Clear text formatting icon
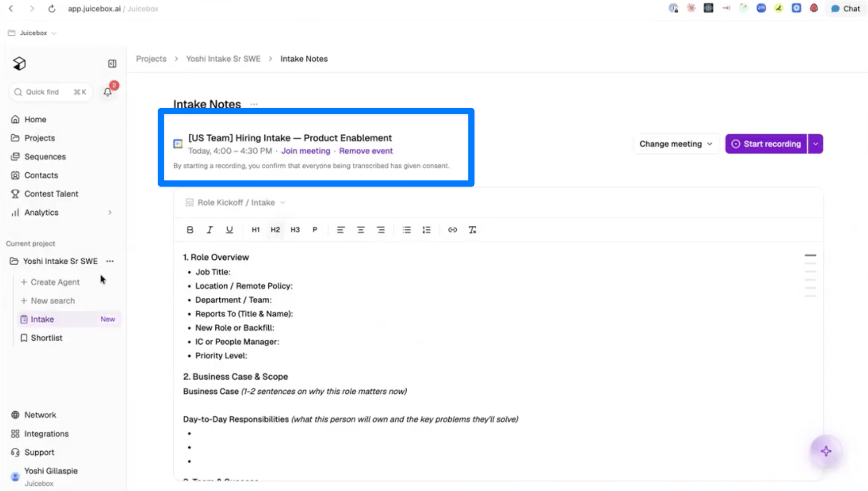Image resolution: width=868 pixels, height=491 pixels. click(472, 230)
